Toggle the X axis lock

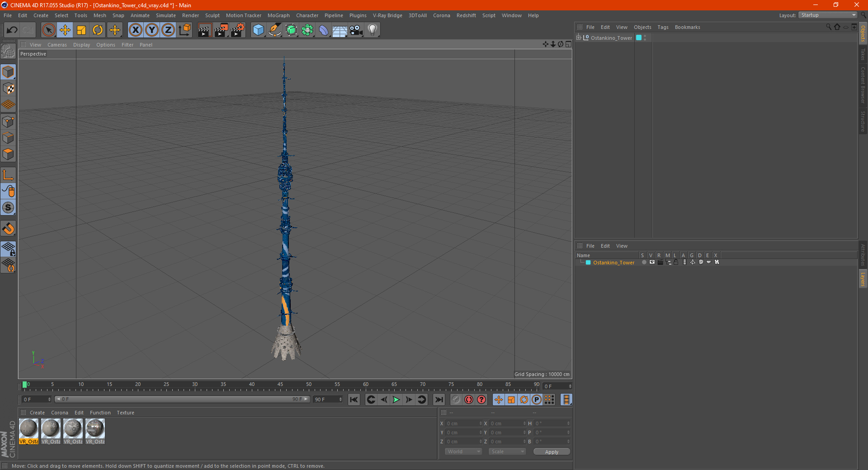[x=135, y=30]
